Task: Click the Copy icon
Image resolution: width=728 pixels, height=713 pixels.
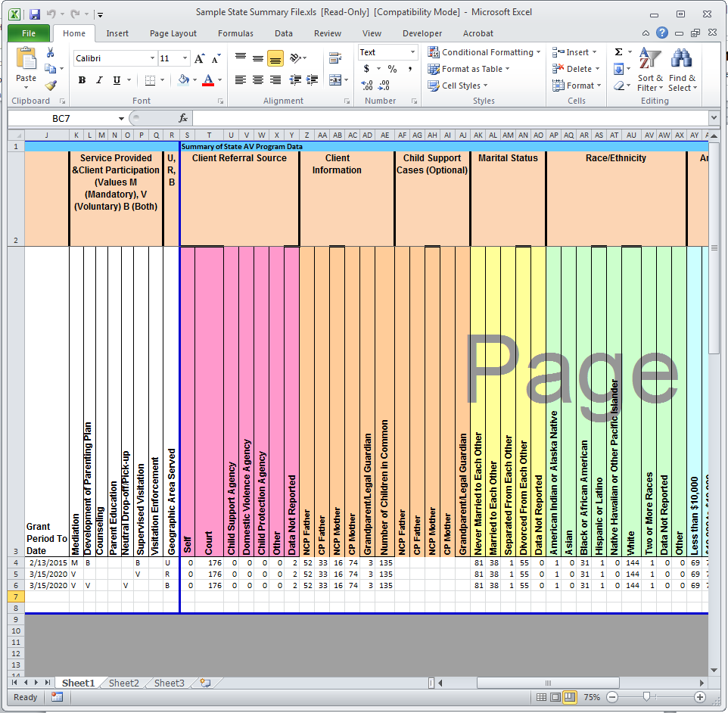Action: click(x=50, y=69)
